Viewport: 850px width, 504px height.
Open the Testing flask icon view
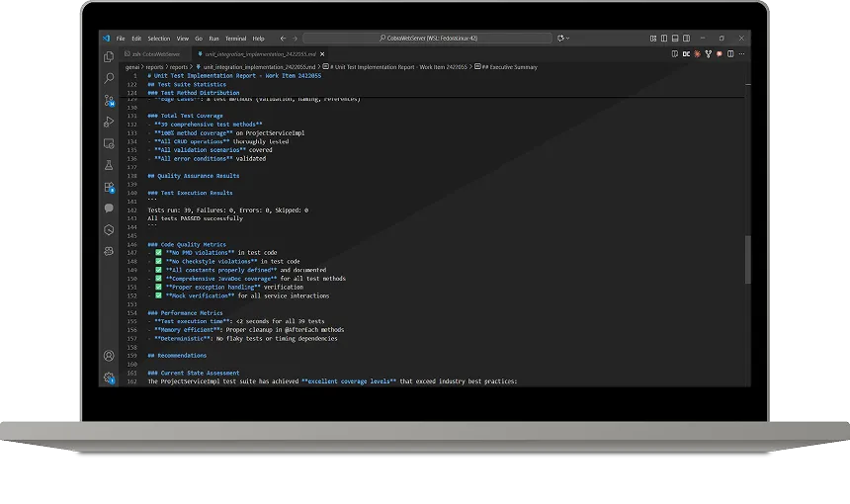pyautogui.click(x=109, y=165)
